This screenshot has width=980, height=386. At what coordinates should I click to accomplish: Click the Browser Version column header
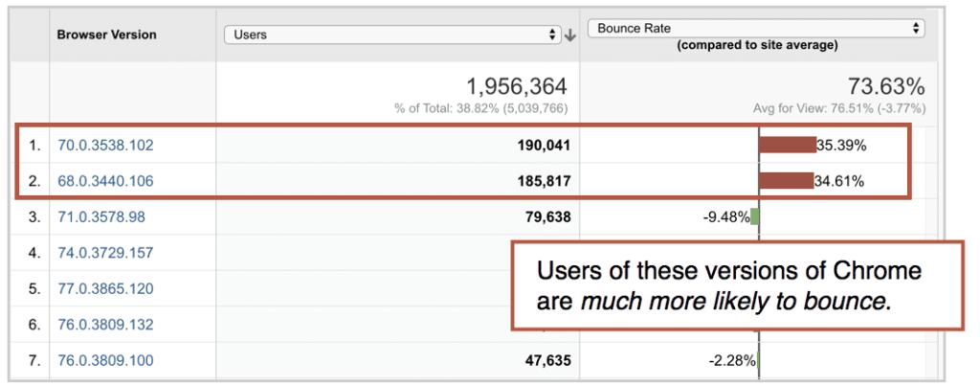106,34
